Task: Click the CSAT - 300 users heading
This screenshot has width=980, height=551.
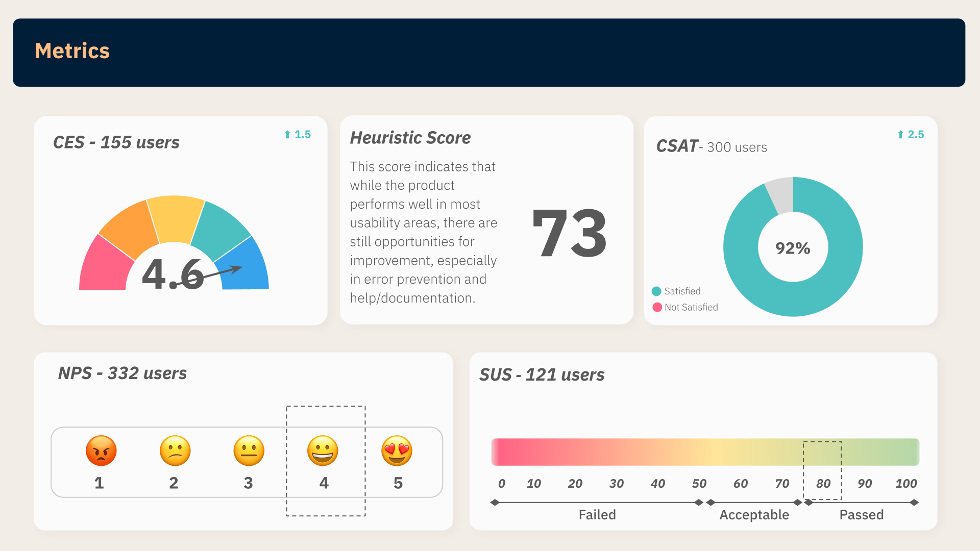Action: tap(712, 146)
